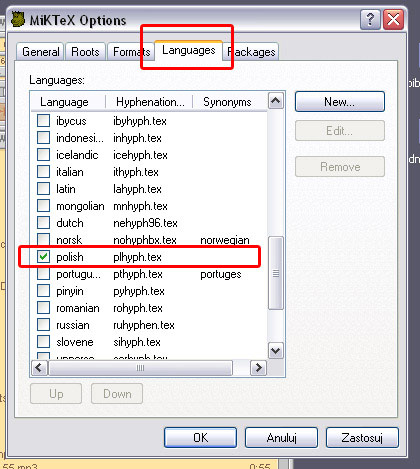Click the Hyphenation column header
Image resolution: width=420 pixels, height=469 pixels.
tap(149, 102)
